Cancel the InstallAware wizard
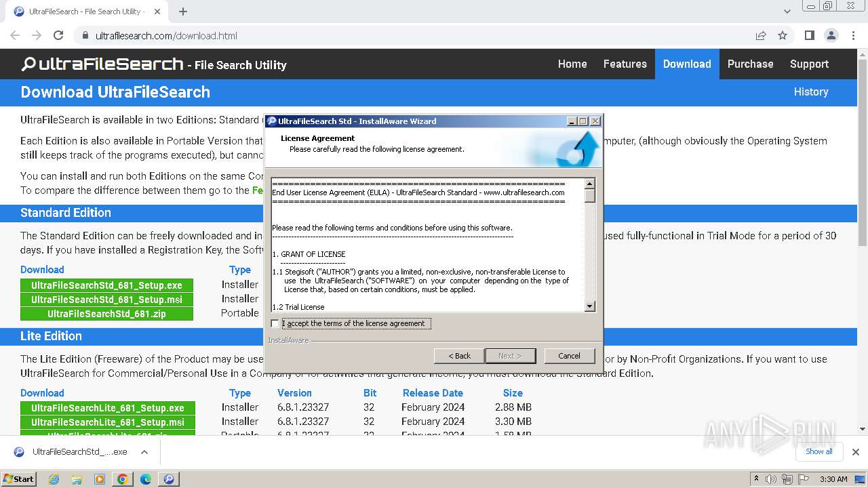This screenshot has width=868, height=488. pyautogui.click(x=569, y=356)
